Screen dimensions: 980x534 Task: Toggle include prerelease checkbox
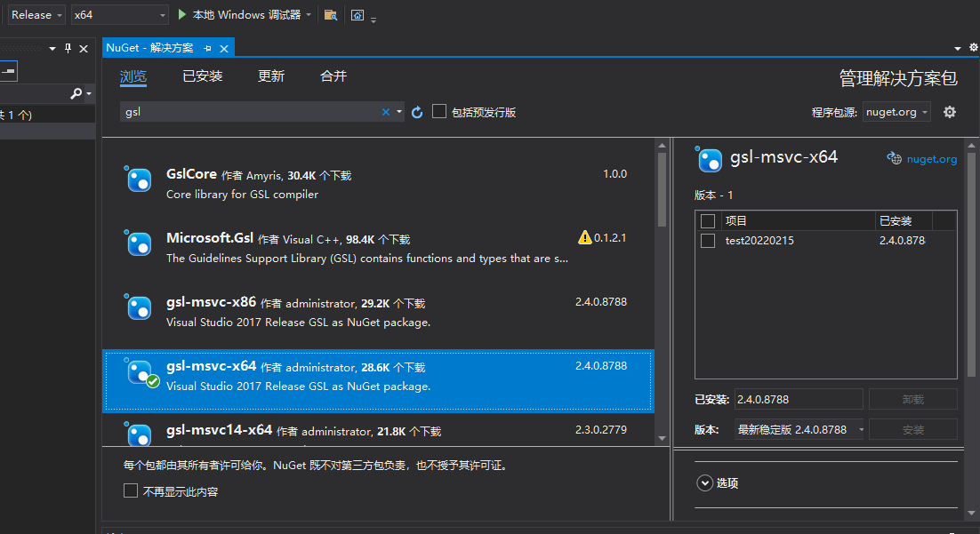click(x=439, y=111)
